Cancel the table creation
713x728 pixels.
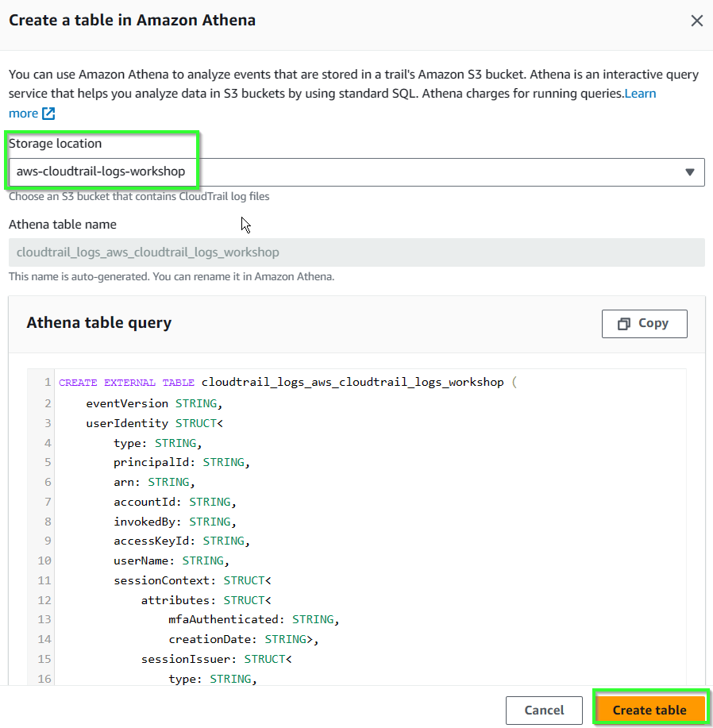click(x=544, y=711)
